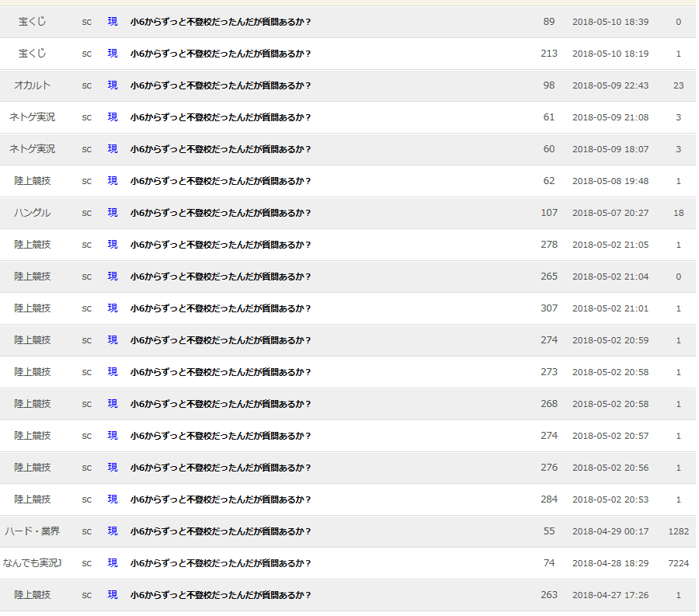Screen dimensions: 699x616
Task: Select the count 284 cell
Action: pos(549,499)
